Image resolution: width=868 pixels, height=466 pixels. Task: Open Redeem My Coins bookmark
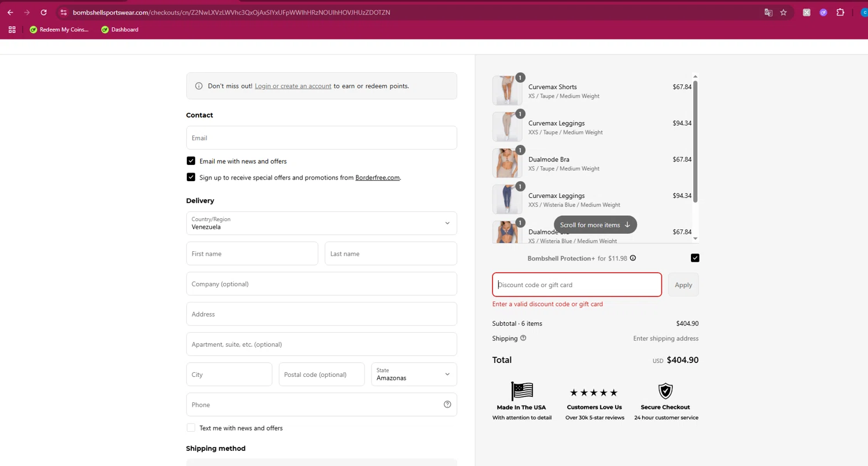(59, 30)
